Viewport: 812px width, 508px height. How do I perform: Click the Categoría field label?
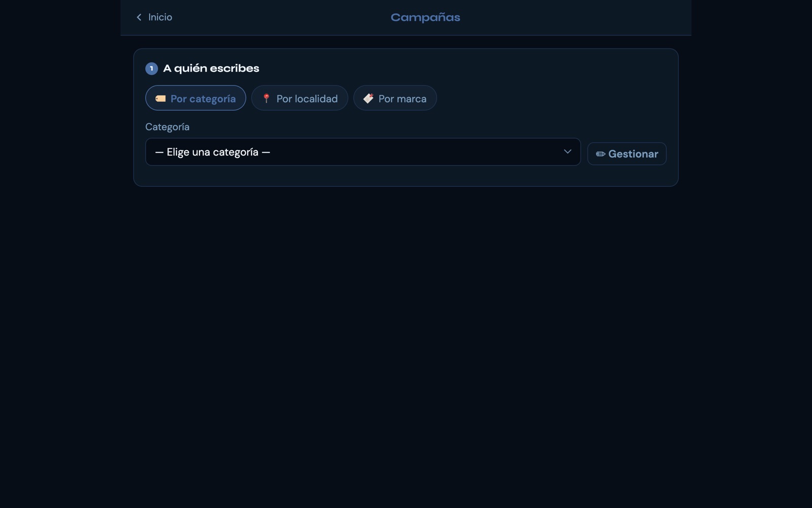tap(167, 127)
